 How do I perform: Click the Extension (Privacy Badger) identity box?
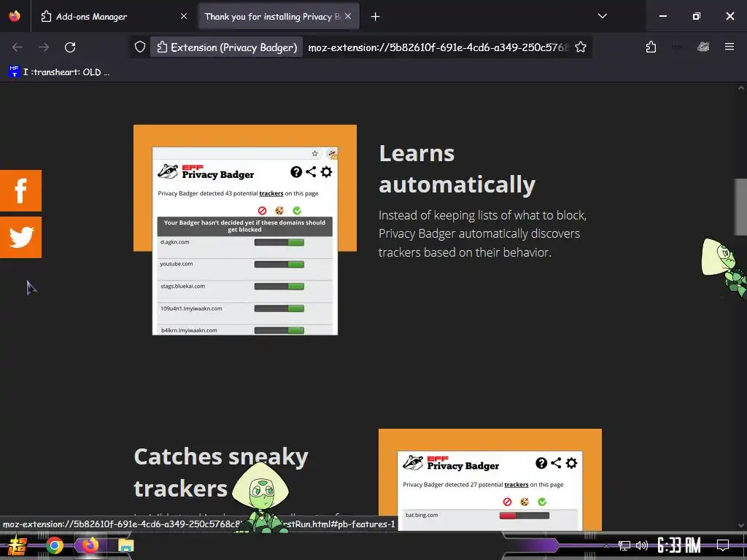coord(227,47)
